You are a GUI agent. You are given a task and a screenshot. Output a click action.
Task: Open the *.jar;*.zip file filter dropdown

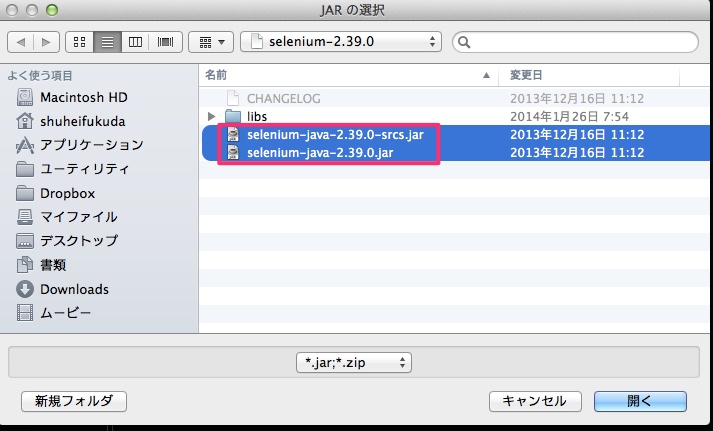pos(354,362)
